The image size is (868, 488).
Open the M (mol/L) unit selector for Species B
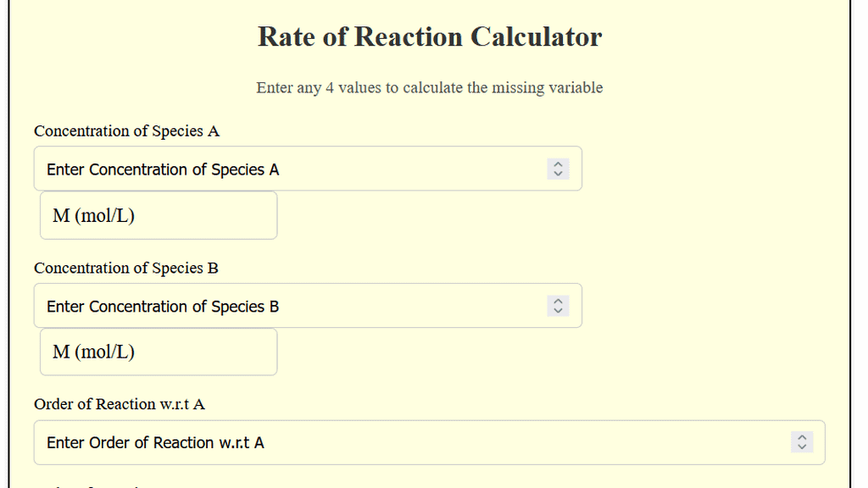click(x=158, y=352)
